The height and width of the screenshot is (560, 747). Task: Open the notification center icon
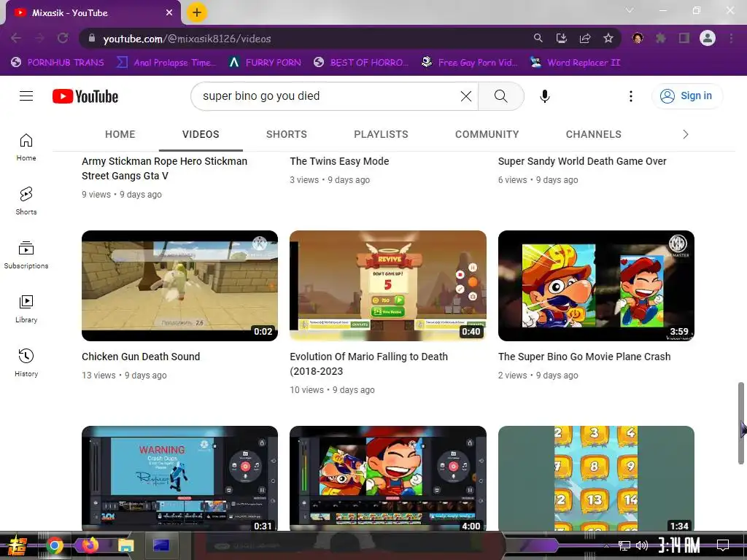[723, 545]
